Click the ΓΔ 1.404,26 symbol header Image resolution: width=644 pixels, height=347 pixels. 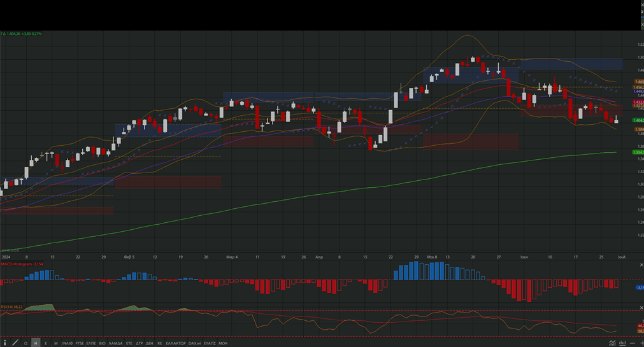tap(21, 34)
